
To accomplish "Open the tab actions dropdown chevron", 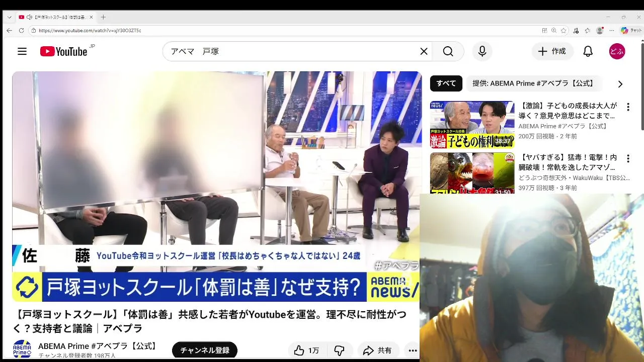I will pos(9,17).
